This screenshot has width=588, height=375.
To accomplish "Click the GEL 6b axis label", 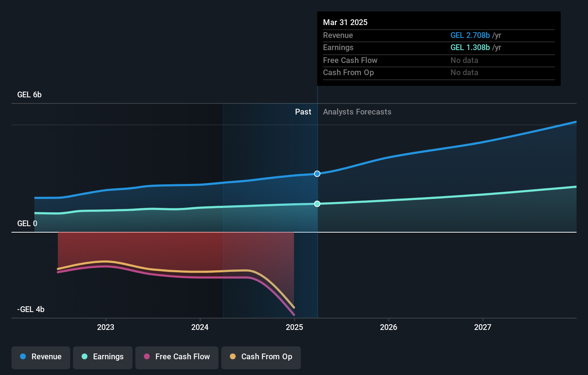I will [x=29, y=95].
